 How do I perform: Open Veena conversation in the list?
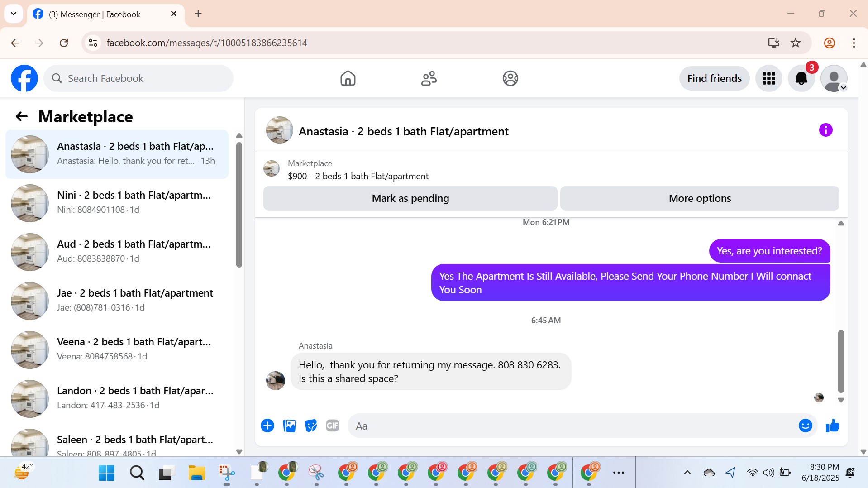coord(117,350)
